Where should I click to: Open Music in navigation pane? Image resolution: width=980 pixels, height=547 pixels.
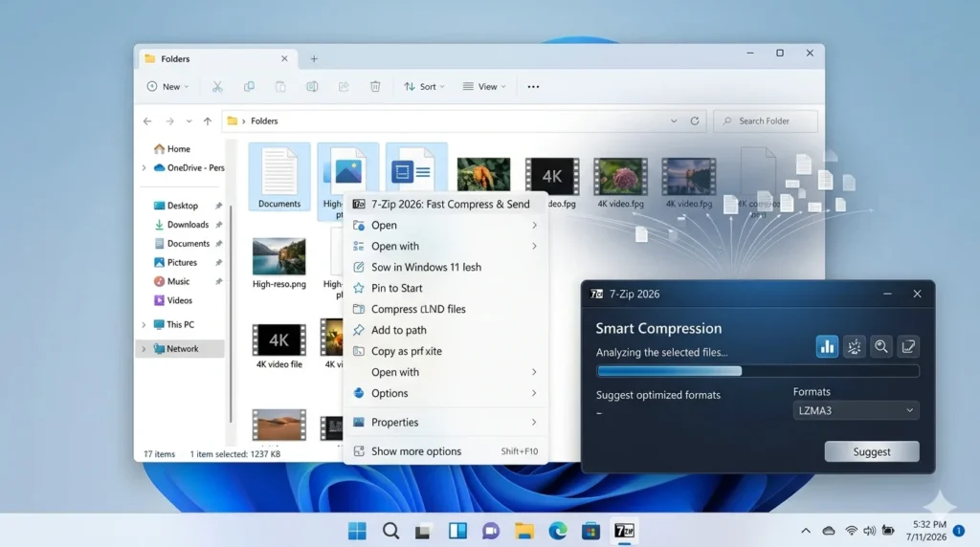pyautogui.click(x=172, y=281)
